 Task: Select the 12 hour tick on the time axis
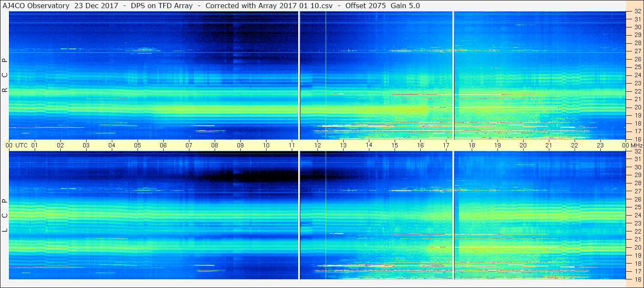318,145
